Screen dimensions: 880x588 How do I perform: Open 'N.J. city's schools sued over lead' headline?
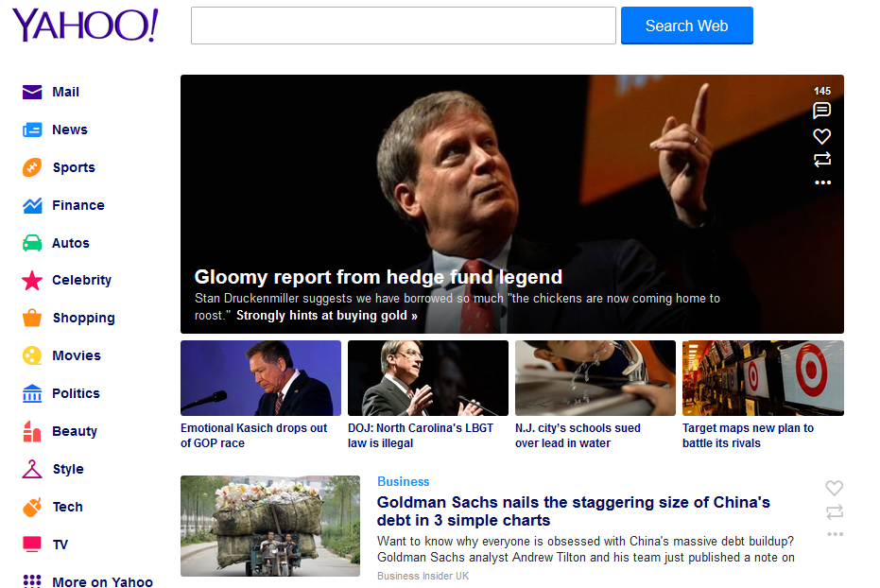[x=578, y=436]
